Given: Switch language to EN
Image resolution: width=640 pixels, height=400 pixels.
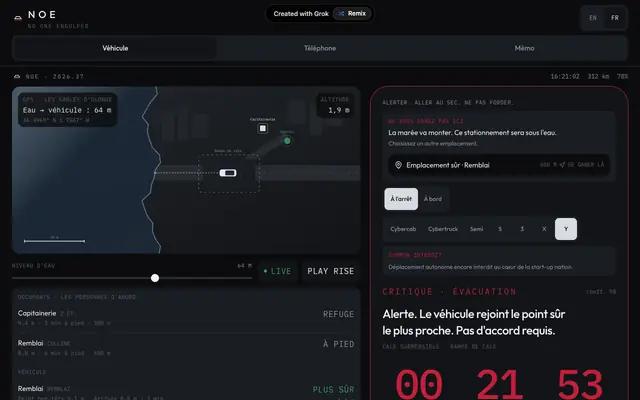Looking at the screenshot, I should point(593,18).
